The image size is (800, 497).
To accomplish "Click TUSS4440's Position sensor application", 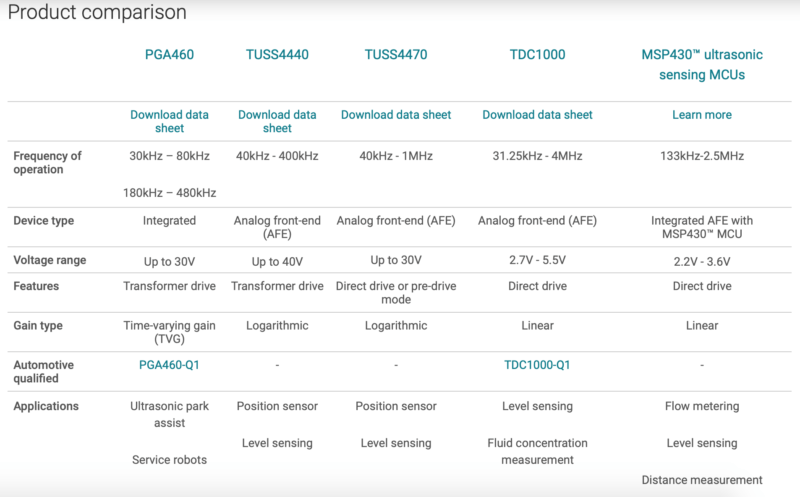I will click(277, 406).
